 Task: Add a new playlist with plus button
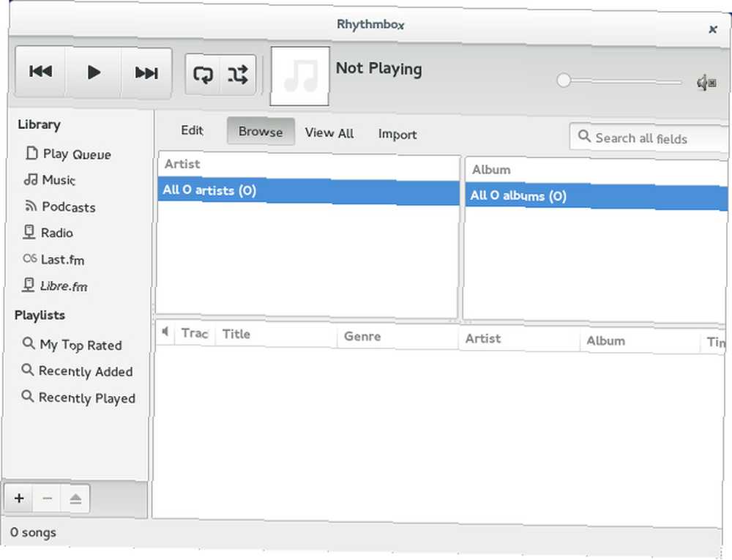19,498
